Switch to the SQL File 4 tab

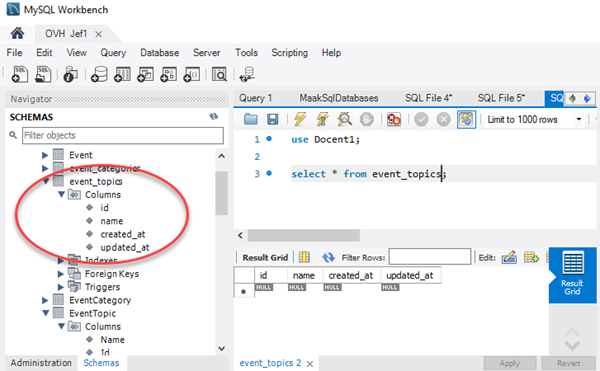pos(429,98)
